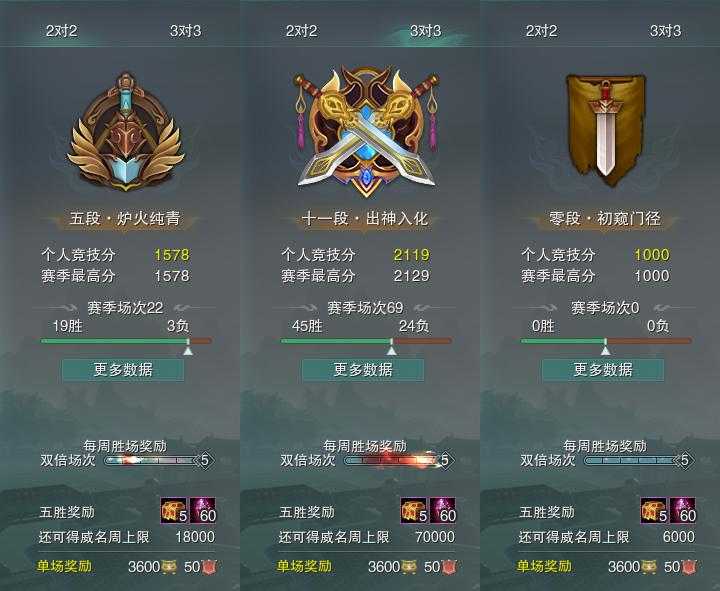Screen dimensions: 720x591
Task: Click the treasure chest reward icon in left panel
Action: click(174, 511)
